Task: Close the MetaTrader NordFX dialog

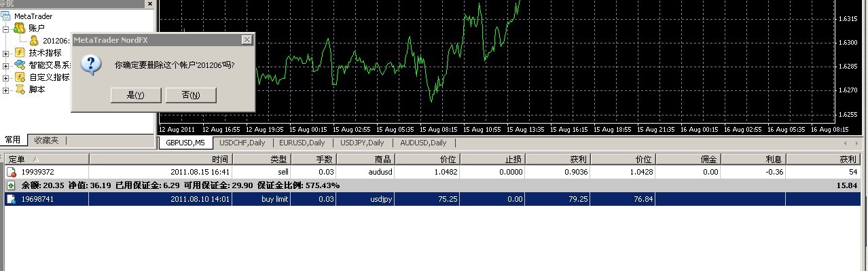Action: click(x=247, y=40)
